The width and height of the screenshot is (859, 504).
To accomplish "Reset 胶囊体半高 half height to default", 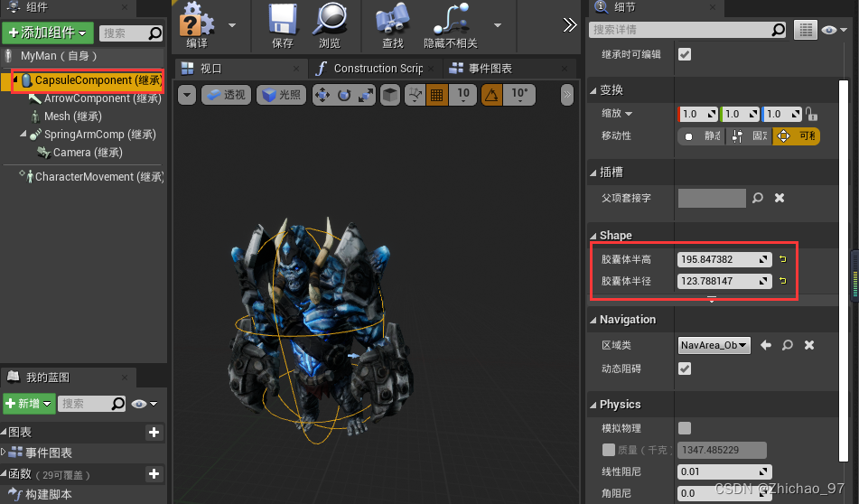I will point(783,259).
